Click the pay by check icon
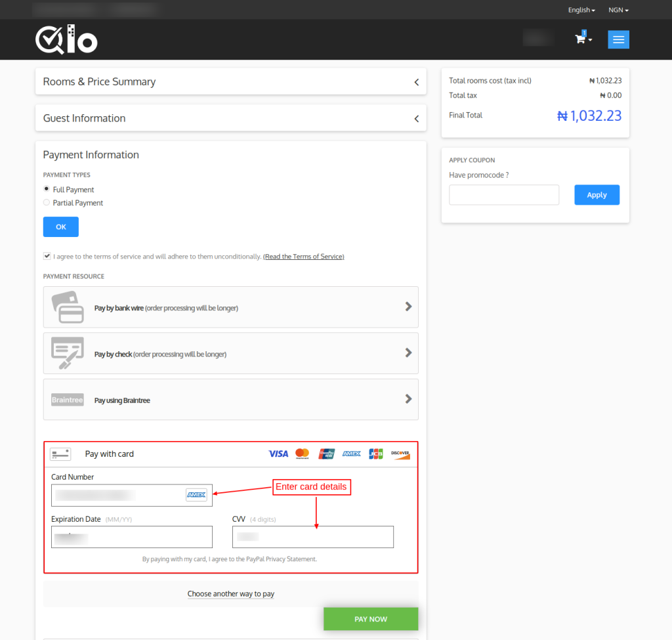This screenshot has height=640, width=672. point(68,353)
